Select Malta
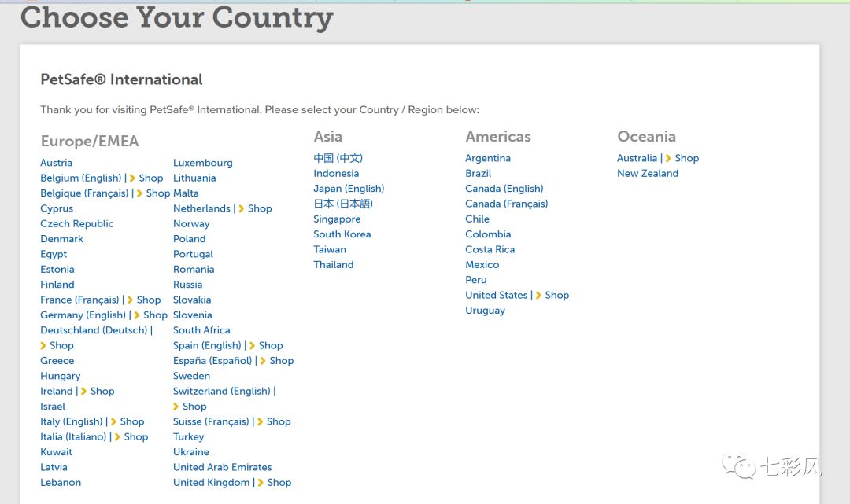850x504 pixels. (x=186, y=193)
